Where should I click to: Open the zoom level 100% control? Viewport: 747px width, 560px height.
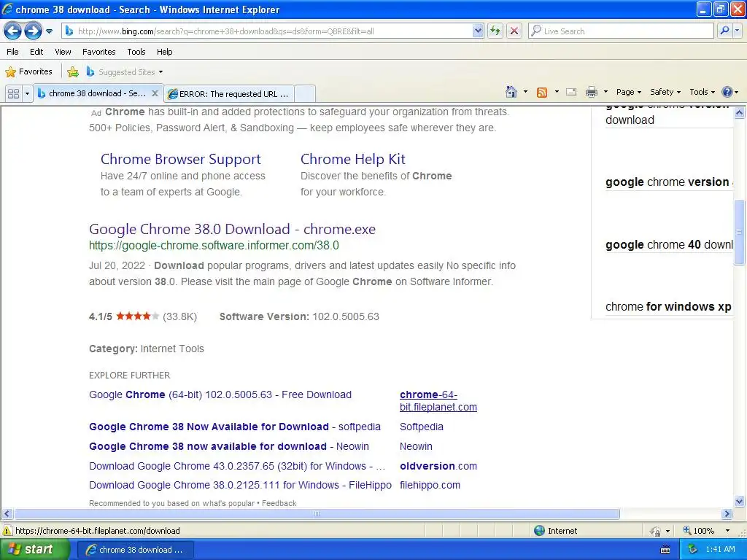pos(706,531)
